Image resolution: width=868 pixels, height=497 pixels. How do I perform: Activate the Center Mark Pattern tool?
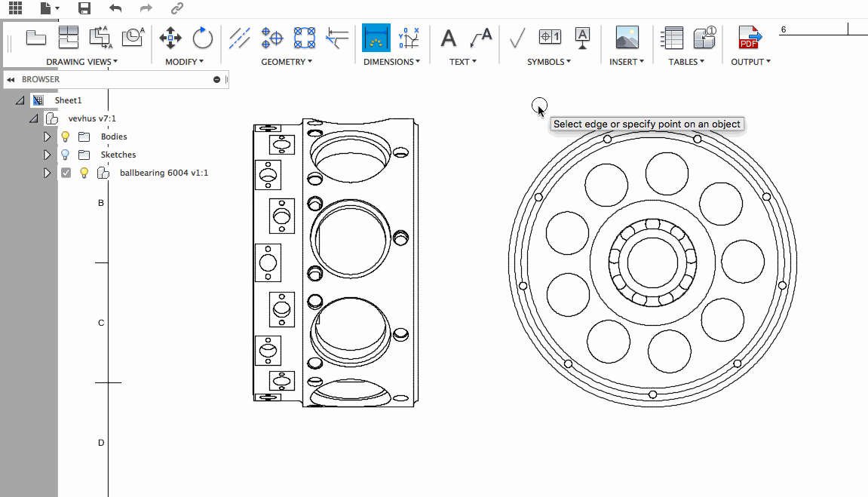pyautogui.click(x=305, y=37)
